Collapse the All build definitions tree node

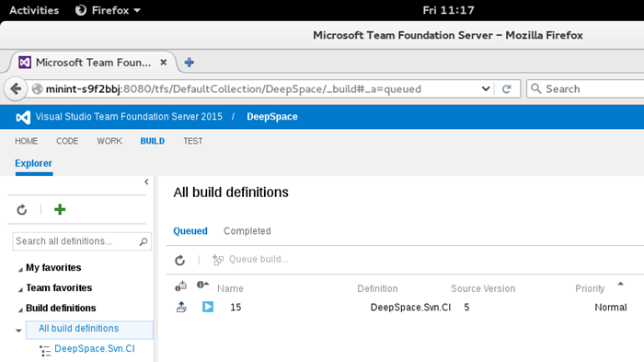[18, 331]
